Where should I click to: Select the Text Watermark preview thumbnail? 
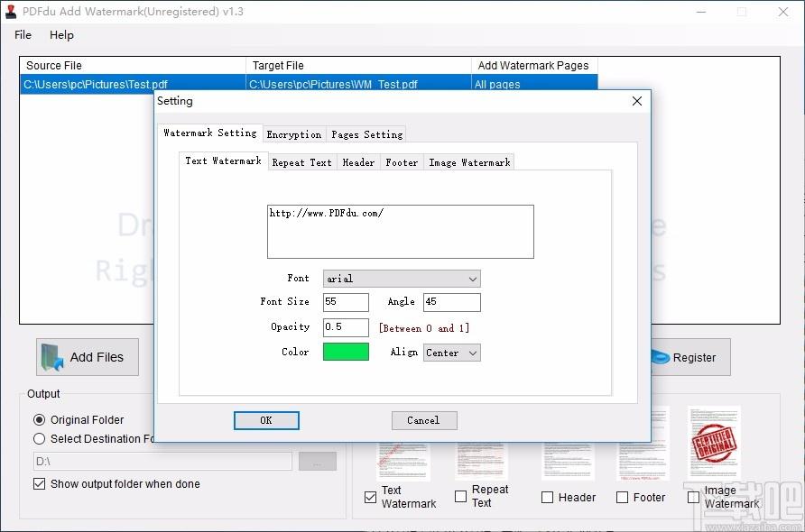(403, 461)
